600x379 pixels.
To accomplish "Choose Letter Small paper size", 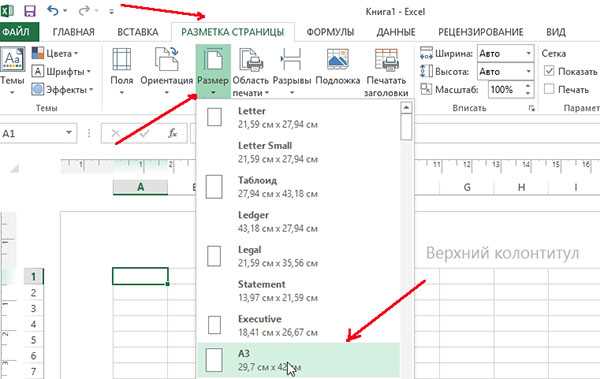I will (x=298, y=152).
